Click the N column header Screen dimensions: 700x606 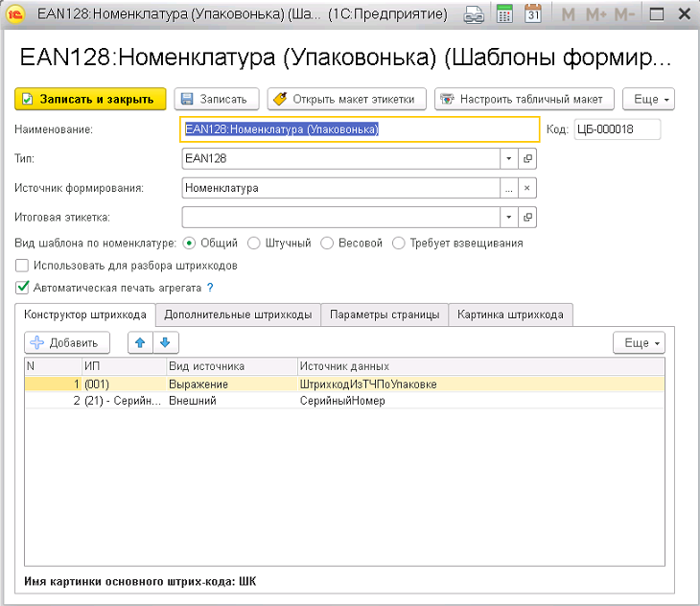tap(53, 366)
